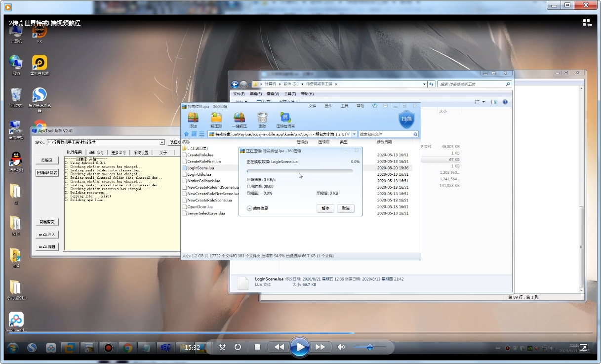Open the ADB 命令 tab in ApkTool
The width and height of the screenshot is (601, 364).
[x=96, y=153]
